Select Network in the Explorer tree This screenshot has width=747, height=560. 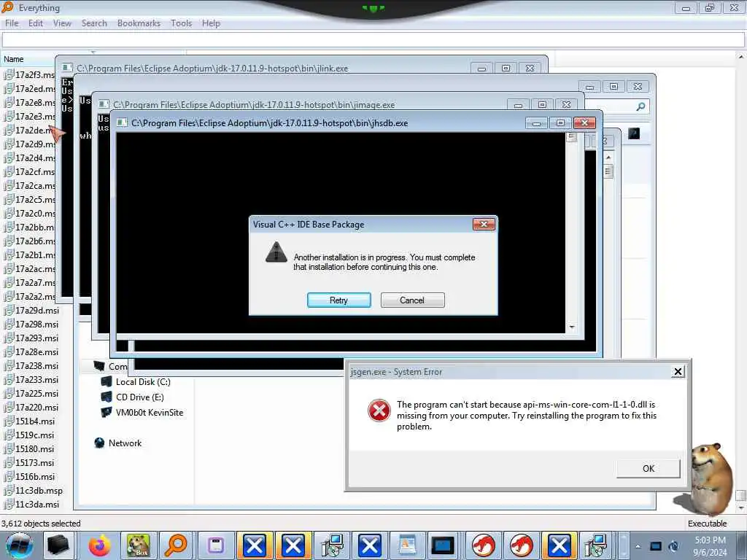[x=125, y=443]
